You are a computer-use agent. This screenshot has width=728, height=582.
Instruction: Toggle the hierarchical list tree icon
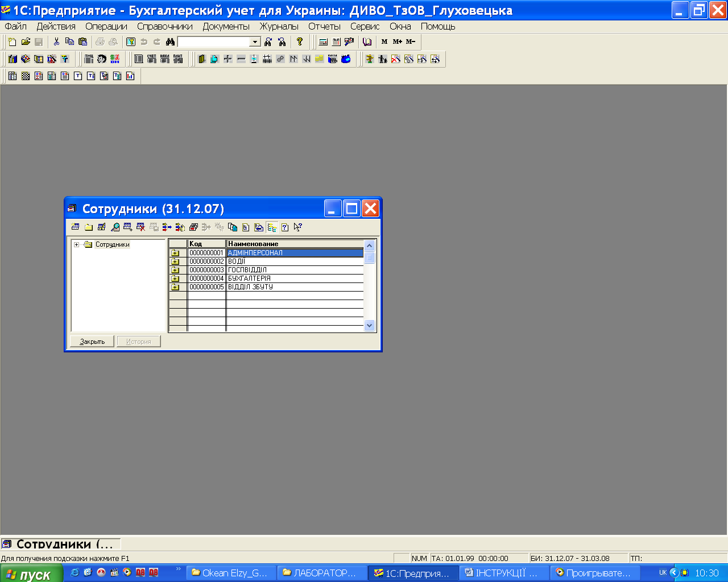click(272, 227)
